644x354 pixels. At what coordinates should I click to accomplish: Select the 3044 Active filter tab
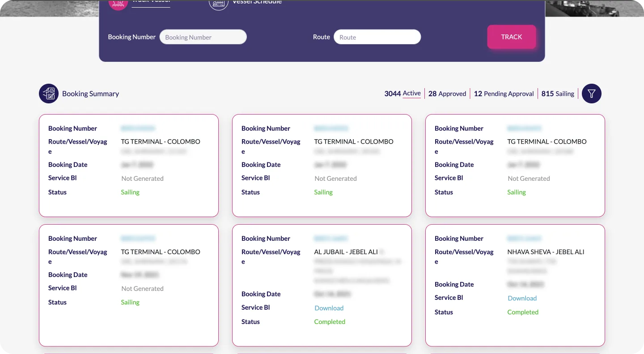(402, 94)
